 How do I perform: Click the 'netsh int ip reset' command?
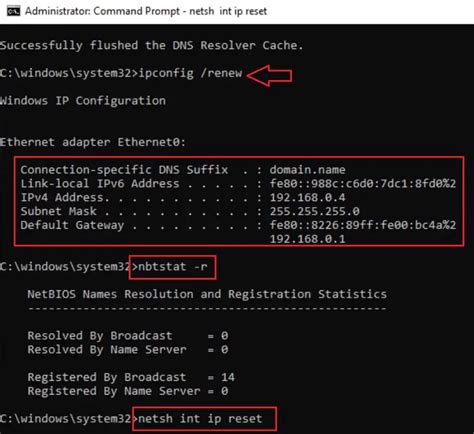pos(200,419)
